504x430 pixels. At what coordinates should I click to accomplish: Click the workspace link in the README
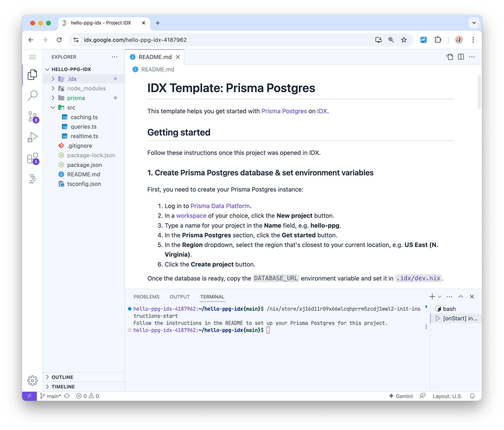[191, 216]
